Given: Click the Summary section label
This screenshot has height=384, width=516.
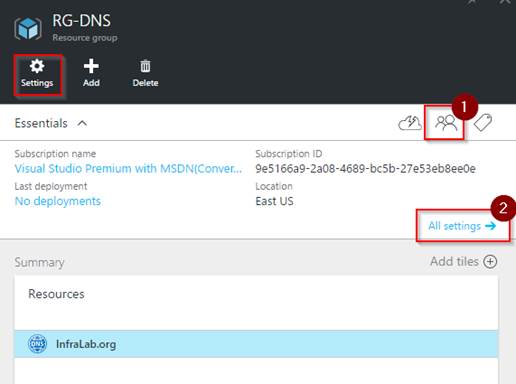Looking at the screenshot, I should 39,263.
